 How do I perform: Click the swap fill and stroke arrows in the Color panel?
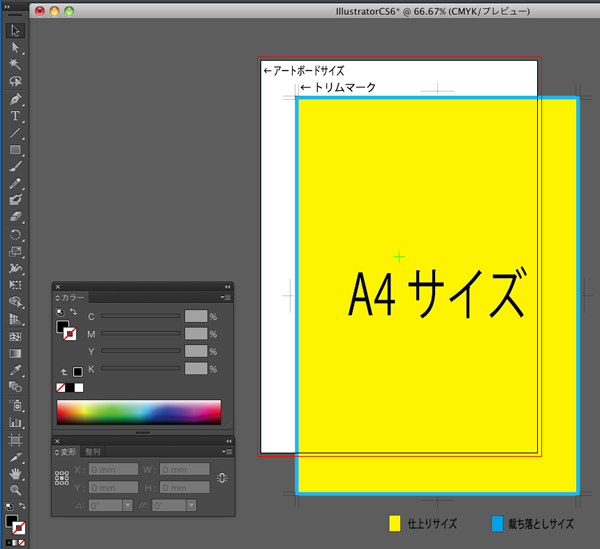pyautogui.click(x=72, y=313)
